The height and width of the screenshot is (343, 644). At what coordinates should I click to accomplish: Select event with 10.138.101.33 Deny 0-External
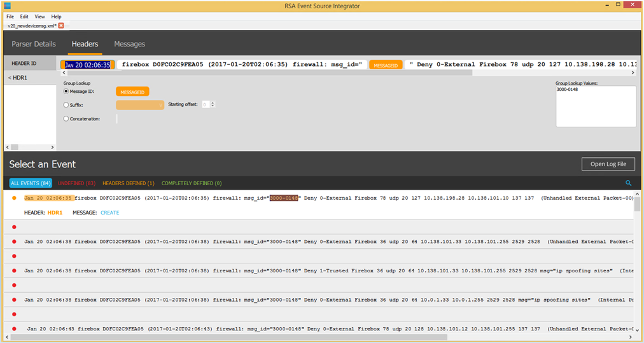tap(319, 242)
